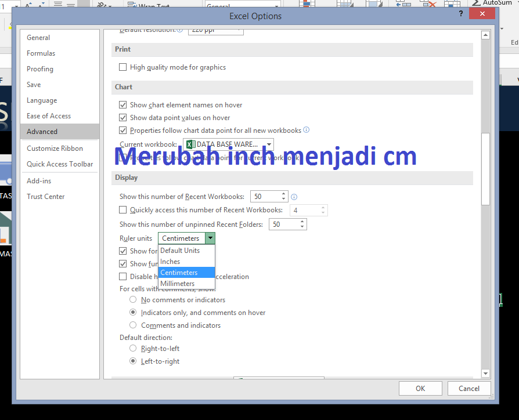Toggle the Show function ScreenTips checkbox
This screenshot has height=420, width=519.
coord(123,264)
